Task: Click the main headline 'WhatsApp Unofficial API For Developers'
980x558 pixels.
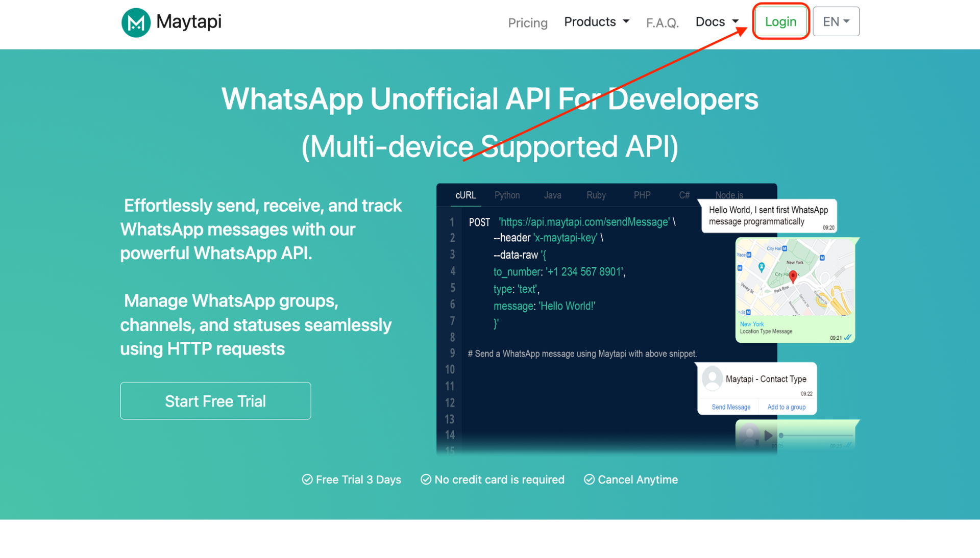Action: coord(490,98)
